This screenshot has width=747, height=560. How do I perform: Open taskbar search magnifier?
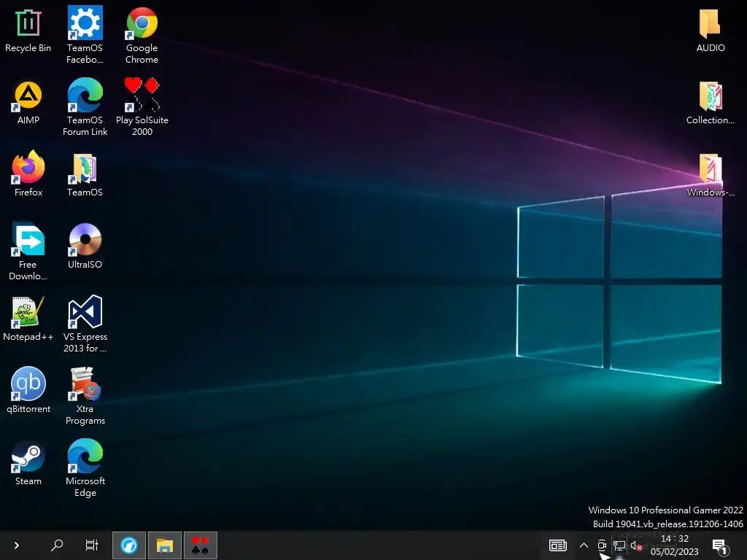57,545
